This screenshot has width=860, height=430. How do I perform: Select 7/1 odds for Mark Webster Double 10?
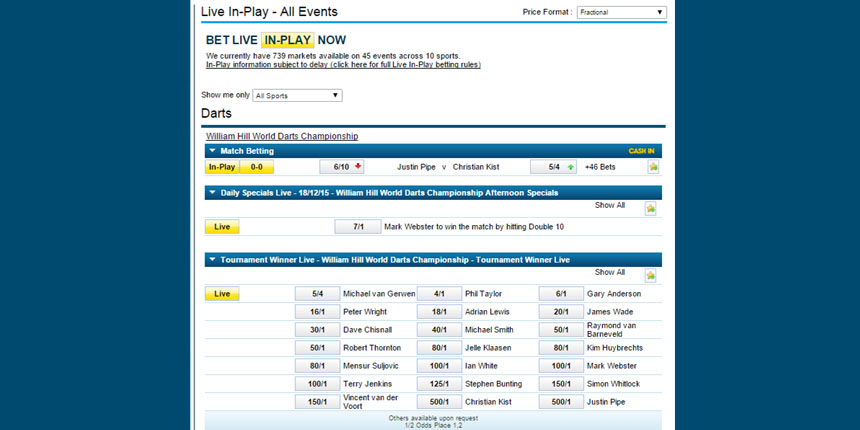pyautogui.click(x=358, y=227)
